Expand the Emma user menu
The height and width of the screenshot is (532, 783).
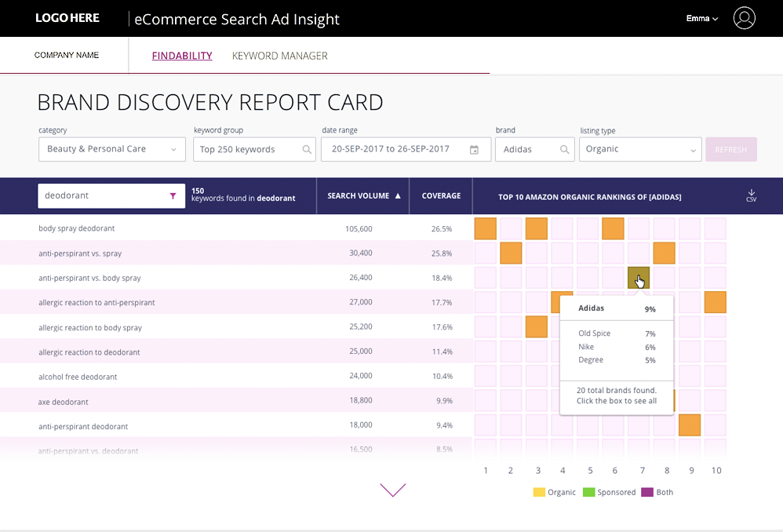[701, 19]
